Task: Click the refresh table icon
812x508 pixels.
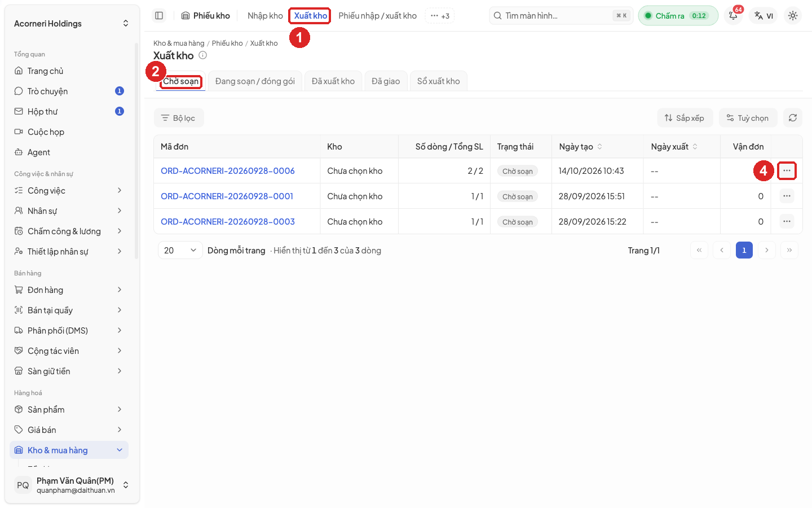Action: 793,118
